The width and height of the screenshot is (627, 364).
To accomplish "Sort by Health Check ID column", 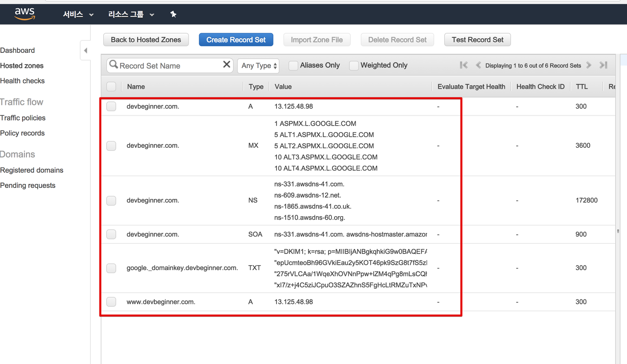I will click(x=540, y=87).
